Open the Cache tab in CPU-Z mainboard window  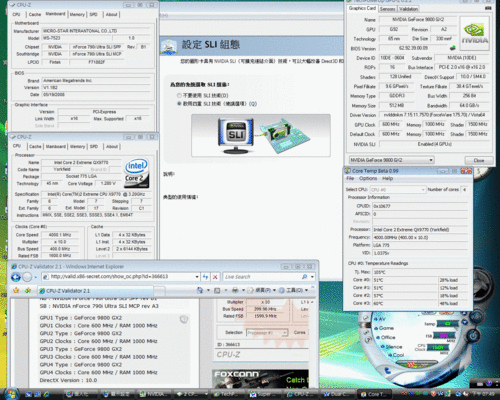click(35, 14)
